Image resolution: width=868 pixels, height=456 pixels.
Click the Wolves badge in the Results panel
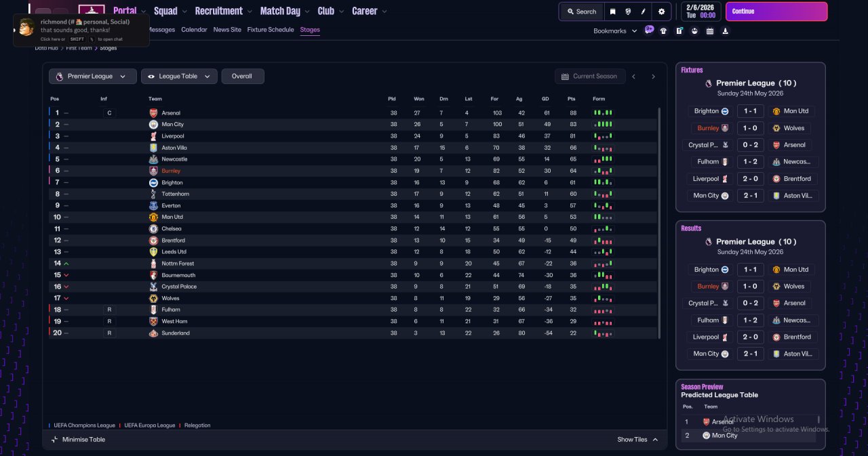point(776,286)
